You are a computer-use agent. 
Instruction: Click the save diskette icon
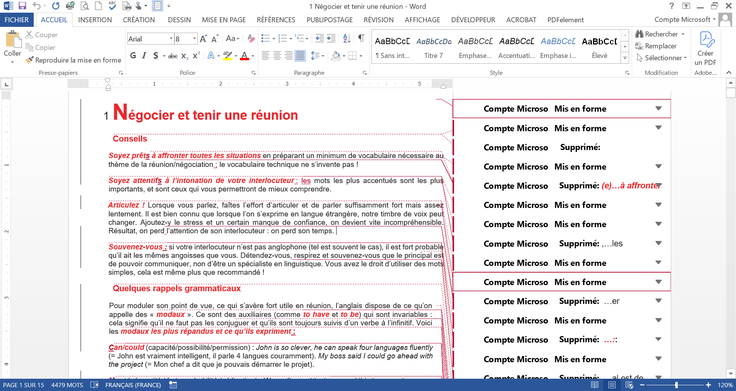(22, 6)
